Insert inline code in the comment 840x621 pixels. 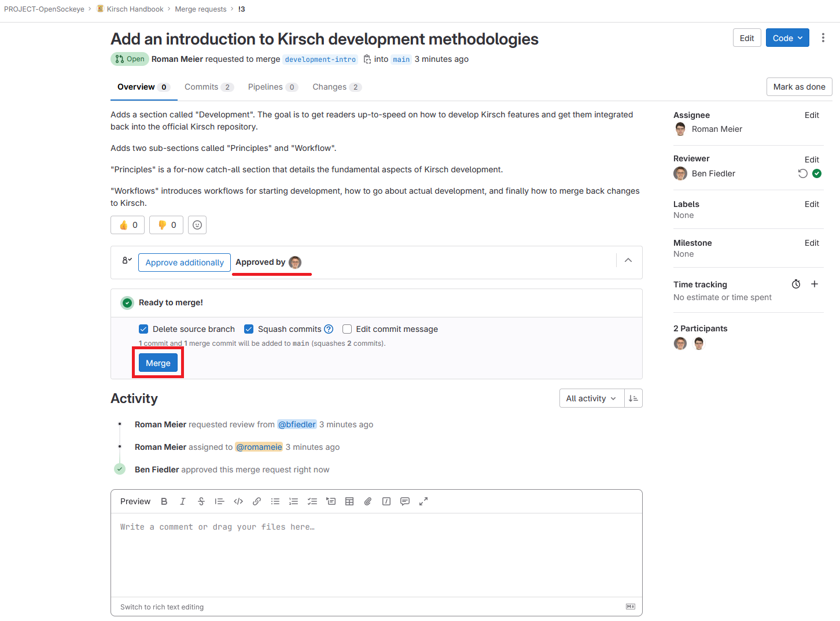coord(238,501)
